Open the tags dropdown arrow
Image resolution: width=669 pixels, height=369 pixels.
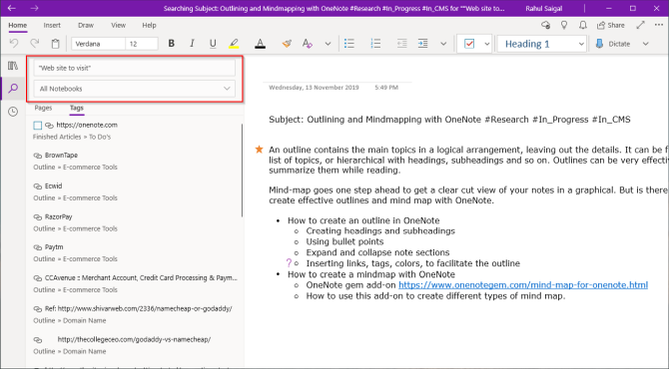tap(487, 44)
